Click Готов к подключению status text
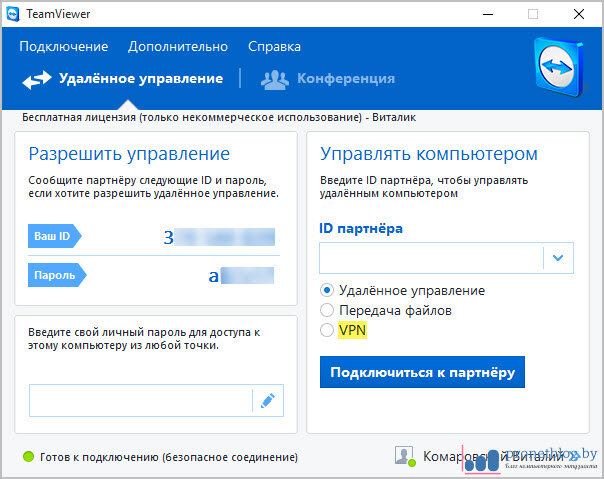This screenshot has height=479, width=604. (169, 457)
